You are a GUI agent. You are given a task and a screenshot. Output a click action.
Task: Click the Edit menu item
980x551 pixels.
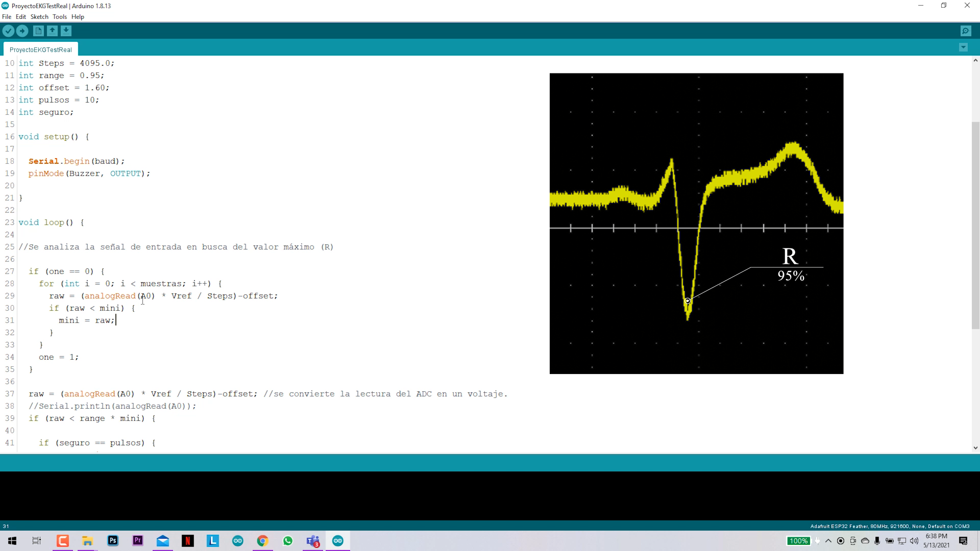[21, 17]
